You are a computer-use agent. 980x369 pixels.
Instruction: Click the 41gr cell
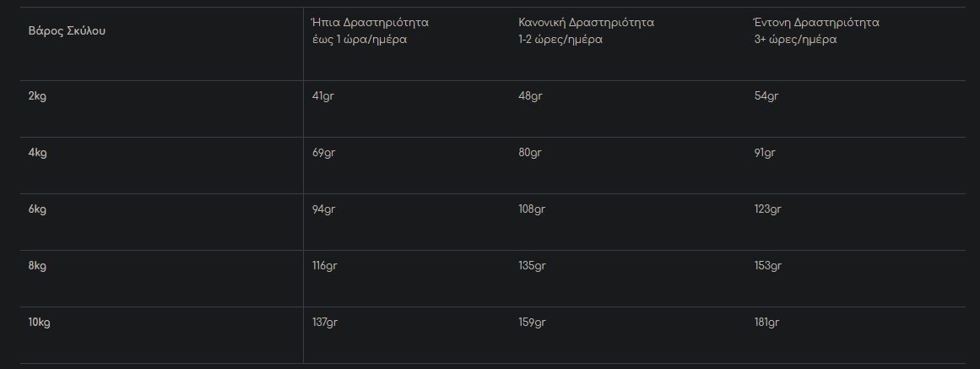pos(323,96)
